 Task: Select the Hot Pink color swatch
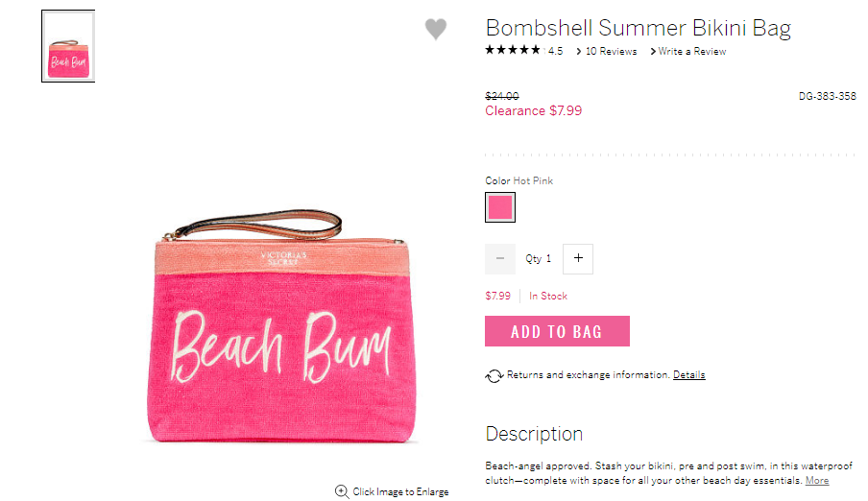500,207
